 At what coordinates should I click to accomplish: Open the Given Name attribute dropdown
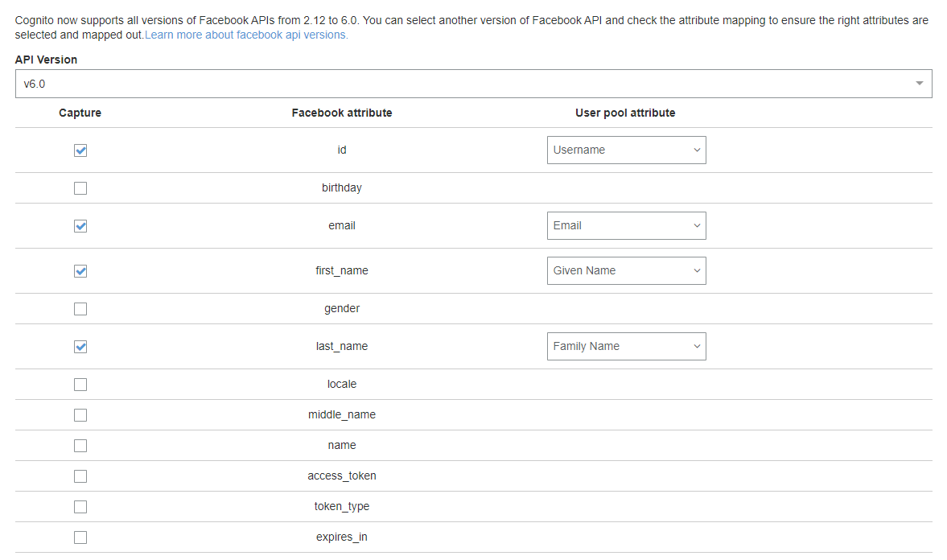[626, 270]
